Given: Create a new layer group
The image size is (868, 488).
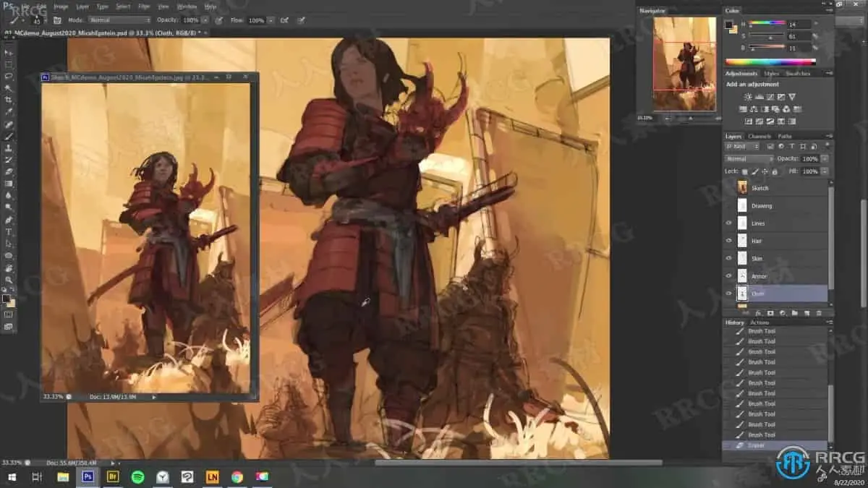Looking at the screenshot, I should click(x=794, y=313).
